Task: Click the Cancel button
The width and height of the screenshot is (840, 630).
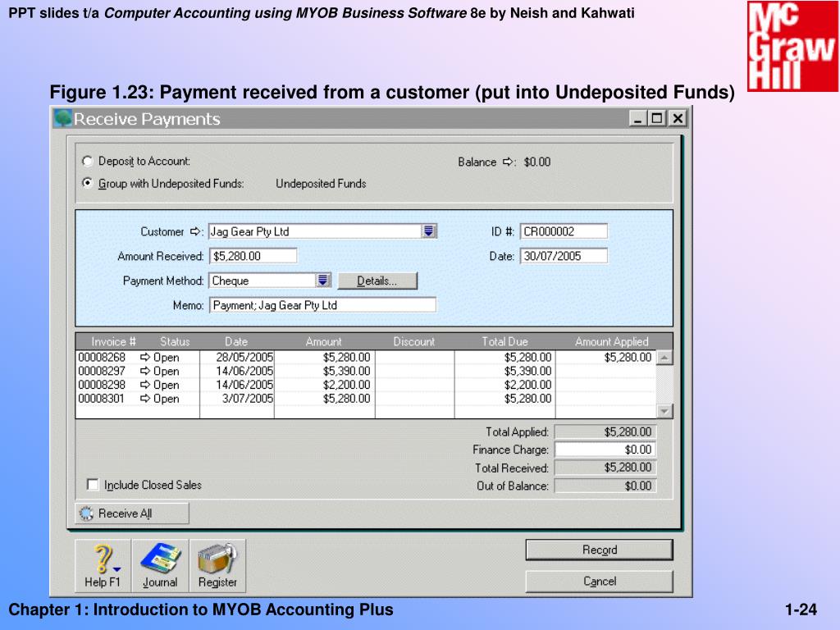Action: click(x=599, y=582)
